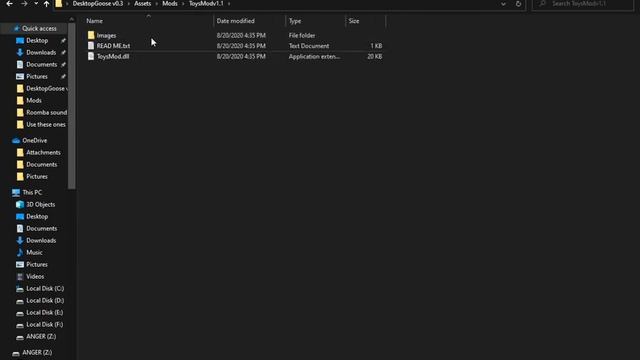Screen dimensions: 640x360
Task: Click ToysMod.dll file name
Action: (113, 56)
